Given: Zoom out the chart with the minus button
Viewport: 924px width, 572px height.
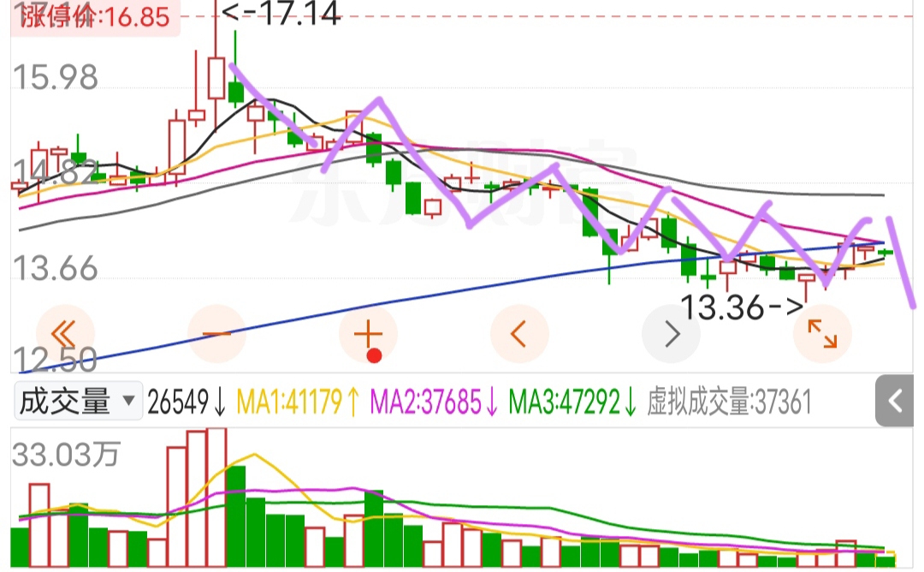Looking at the screenshot, I should [x=216, y=334].
